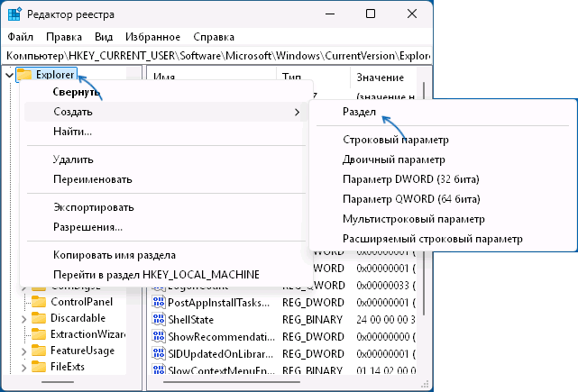
Task: Open the Избранное menu
Action: tap(152, 37)
